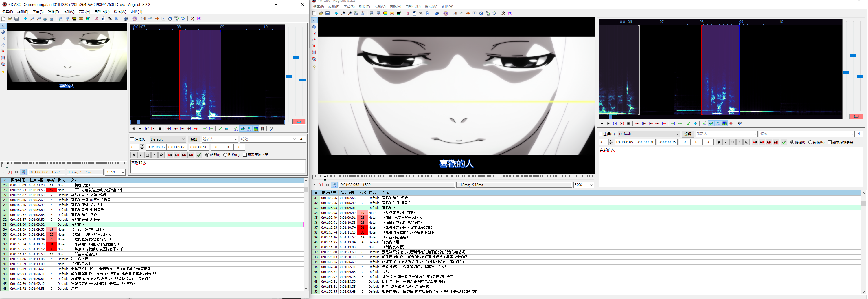Open Translation Assistant fish icon in 01.ass window
The height and width of the screenshot is (299, 868).
468,14
